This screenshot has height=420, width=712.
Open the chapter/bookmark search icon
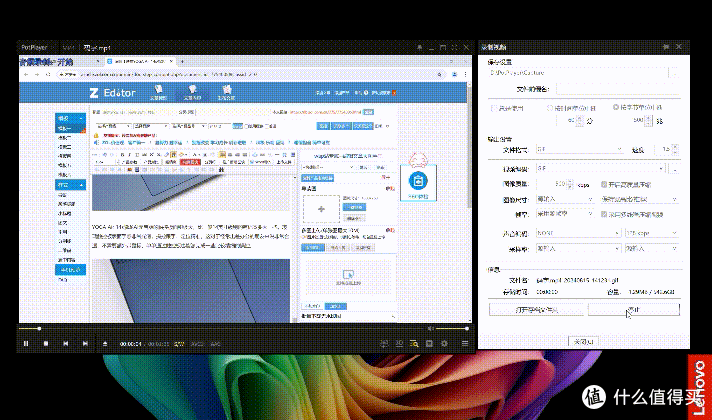[x=414, y=344]
